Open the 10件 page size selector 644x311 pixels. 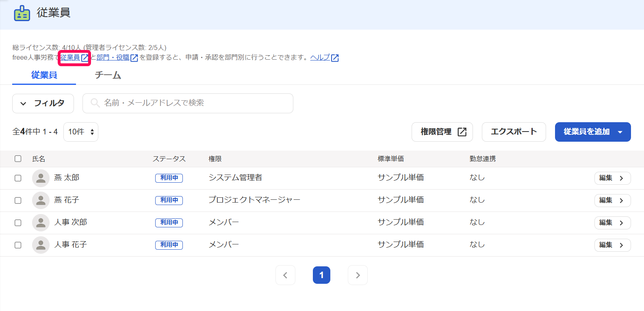pyautogui.click(x=81, y=132)
